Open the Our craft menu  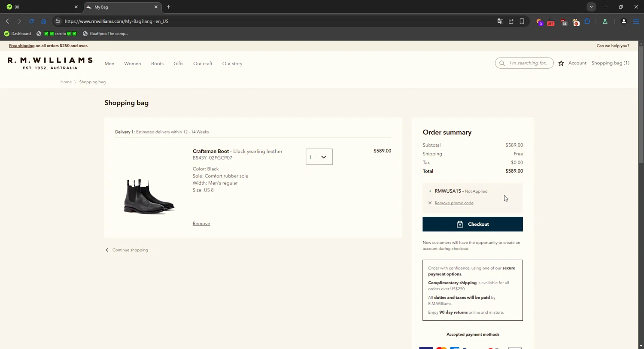tap(203, 64)
